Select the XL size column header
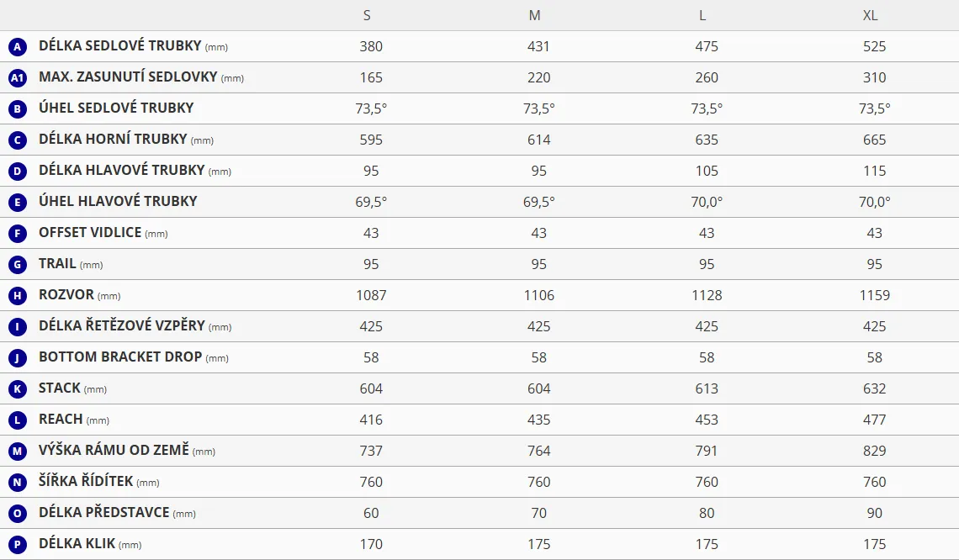The height and width of the screenshot is (560, 959). pyautogui.click(x=871, y=16)
